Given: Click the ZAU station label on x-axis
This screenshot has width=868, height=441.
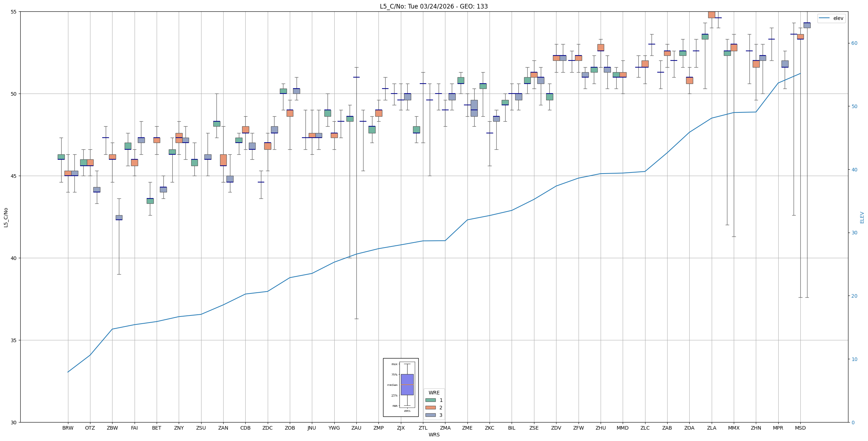Looking at the screenshot, I should 356,428.
